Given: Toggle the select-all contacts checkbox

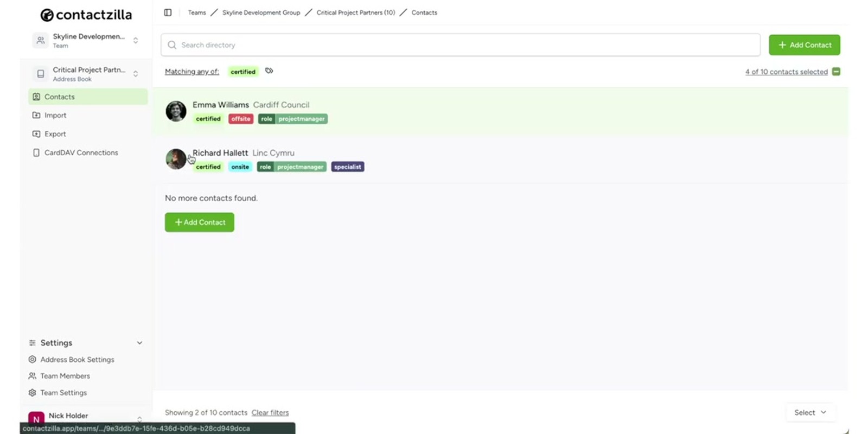Looking at the screenshot, I should pos(836,72).
